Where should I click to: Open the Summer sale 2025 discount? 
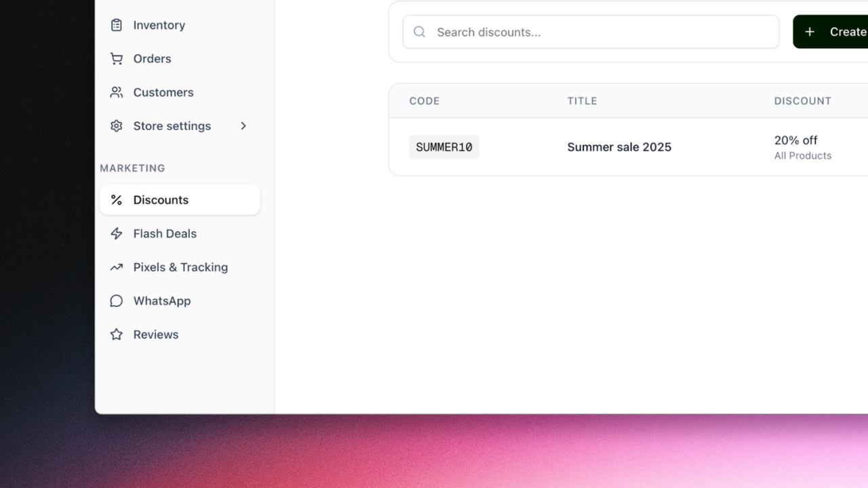pyautogui.click(x=619, y=146)
